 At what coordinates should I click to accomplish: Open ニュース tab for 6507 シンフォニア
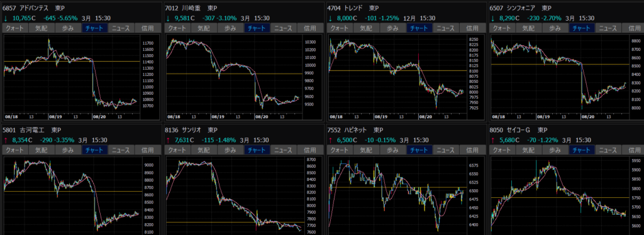[608, 28]
